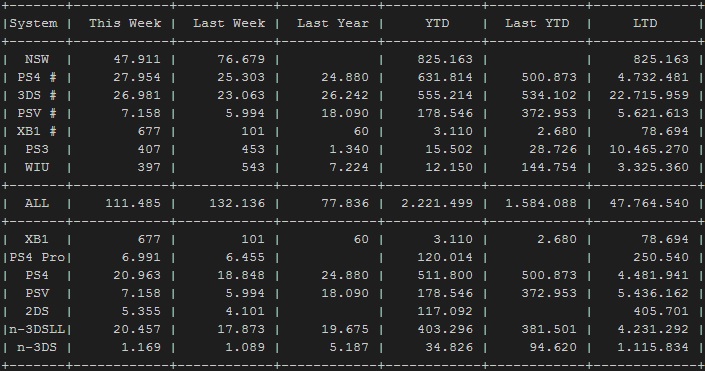Select the Last Year column header
Viewport: 705px width, 371px height.
333,23
